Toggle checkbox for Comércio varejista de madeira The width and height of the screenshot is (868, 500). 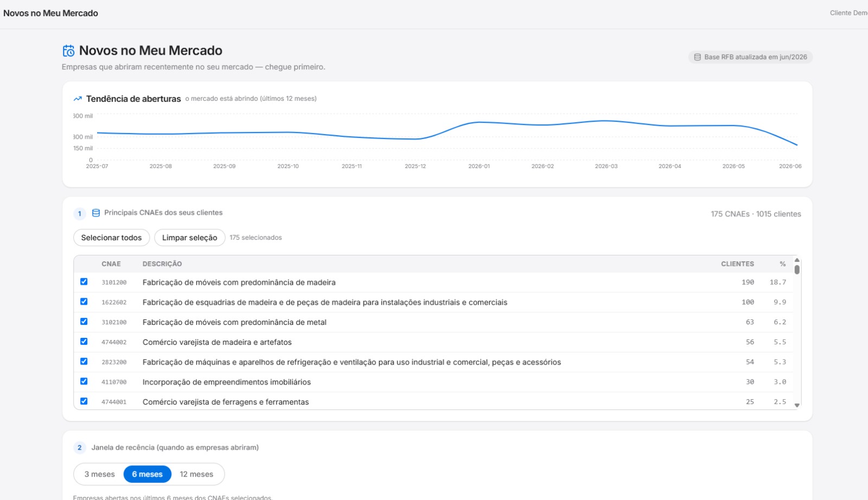[84, 342]
